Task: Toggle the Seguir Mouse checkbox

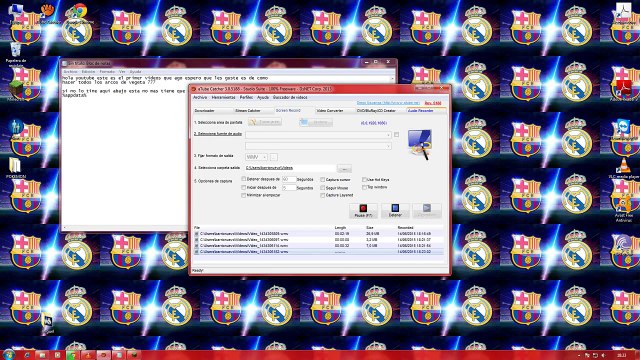Action: point(322,188)
